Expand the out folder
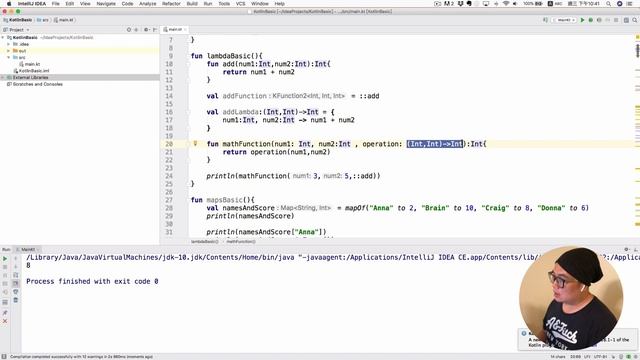Viewport: 640px width, 360px height. pyautogui.click(x=9, y=51)
